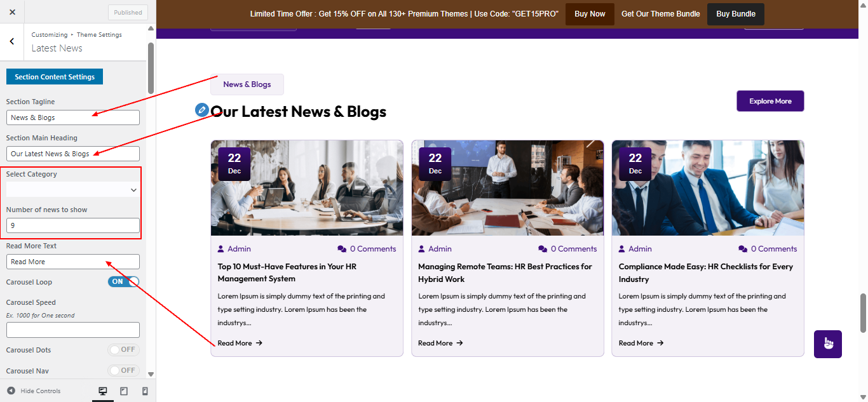Click the Buy Now button in banner
This screenshot has height=402, width=868.
click(x=589, y=14)
